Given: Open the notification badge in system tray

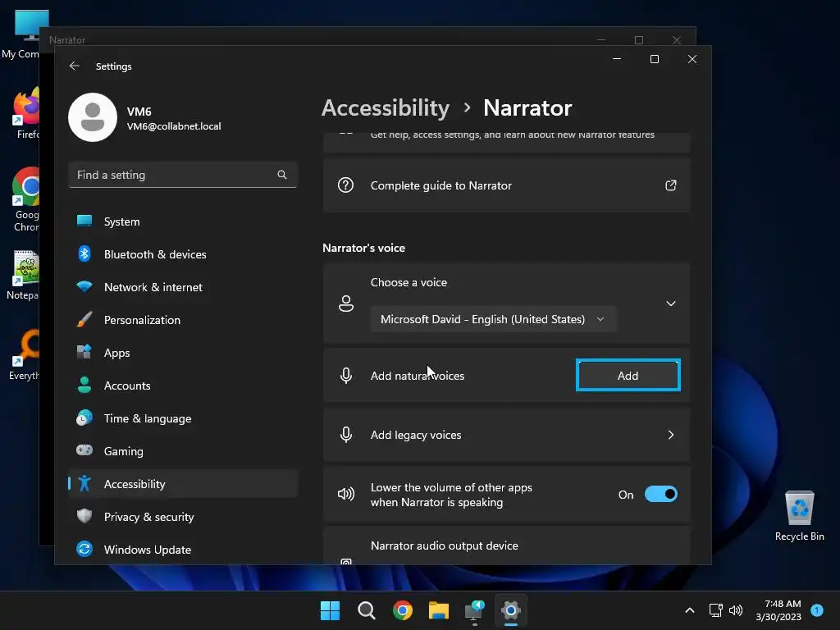Looking at the screenshot, I should (x=816, y=609).
